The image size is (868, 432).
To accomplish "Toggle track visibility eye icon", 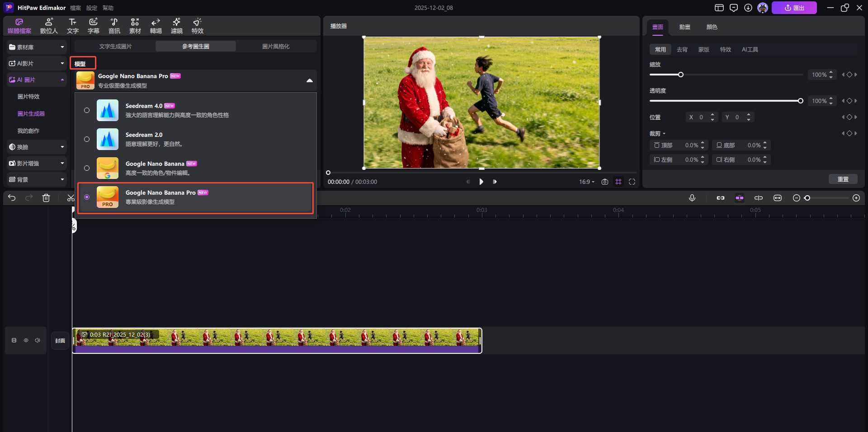I will click(26, 340).
